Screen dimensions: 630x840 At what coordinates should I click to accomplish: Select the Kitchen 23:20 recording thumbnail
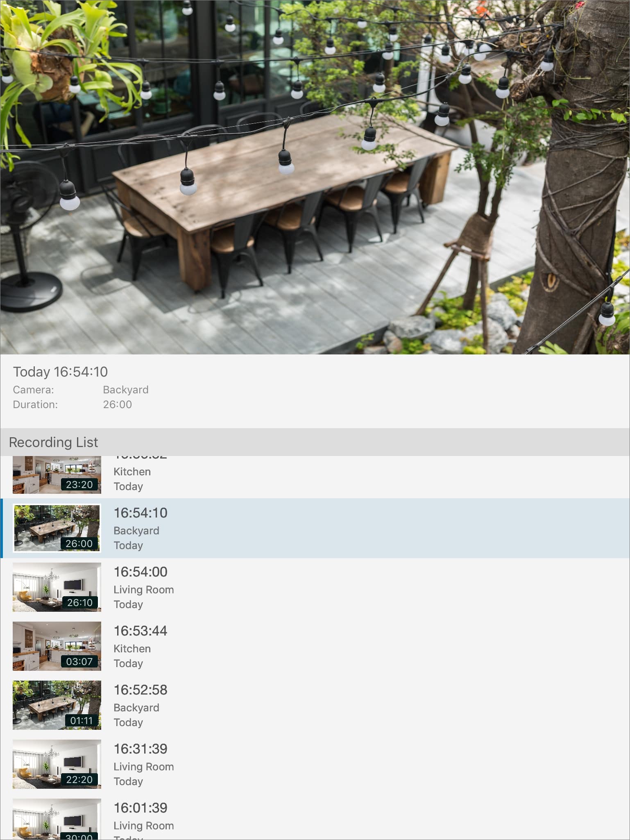point(57,474)
